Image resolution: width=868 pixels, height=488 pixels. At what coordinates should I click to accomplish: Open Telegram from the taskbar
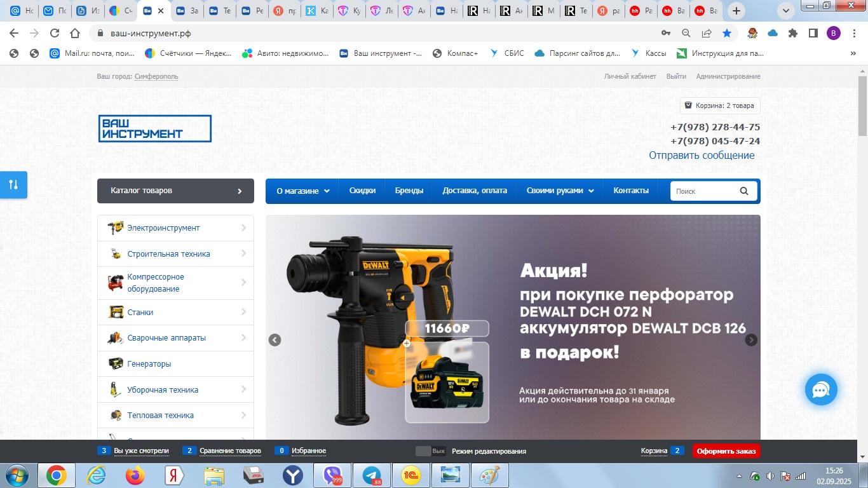point(372,475)
